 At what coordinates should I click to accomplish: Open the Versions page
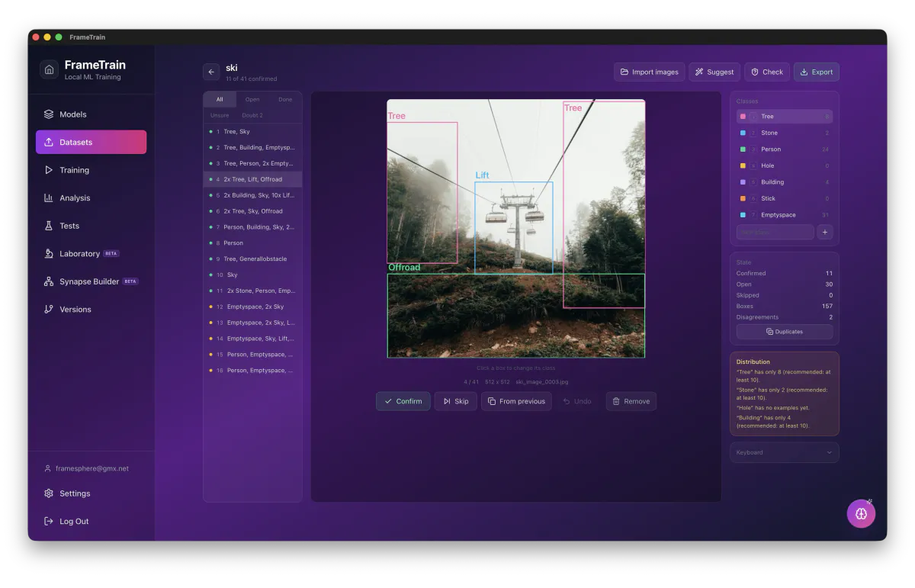point(91,309)
